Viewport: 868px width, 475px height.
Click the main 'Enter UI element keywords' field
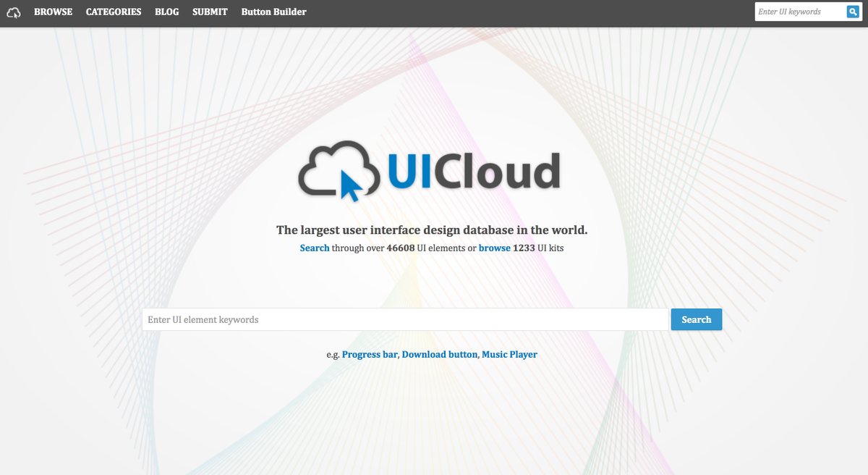coord(405,319)
